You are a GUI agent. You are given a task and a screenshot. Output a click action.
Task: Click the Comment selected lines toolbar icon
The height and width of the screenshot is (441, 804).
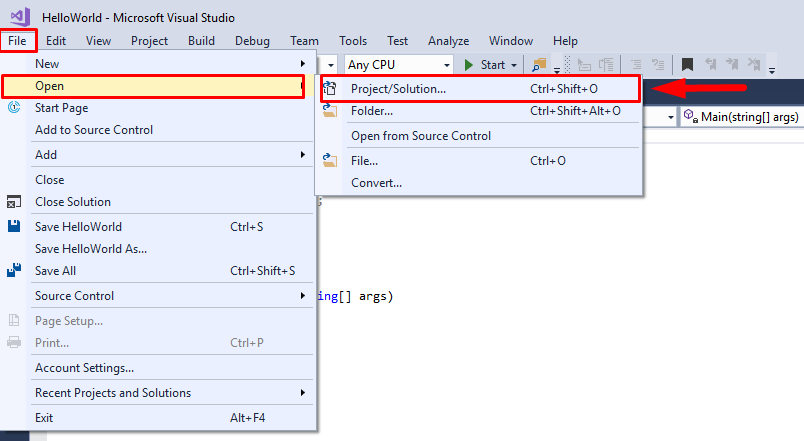point(636,65)
